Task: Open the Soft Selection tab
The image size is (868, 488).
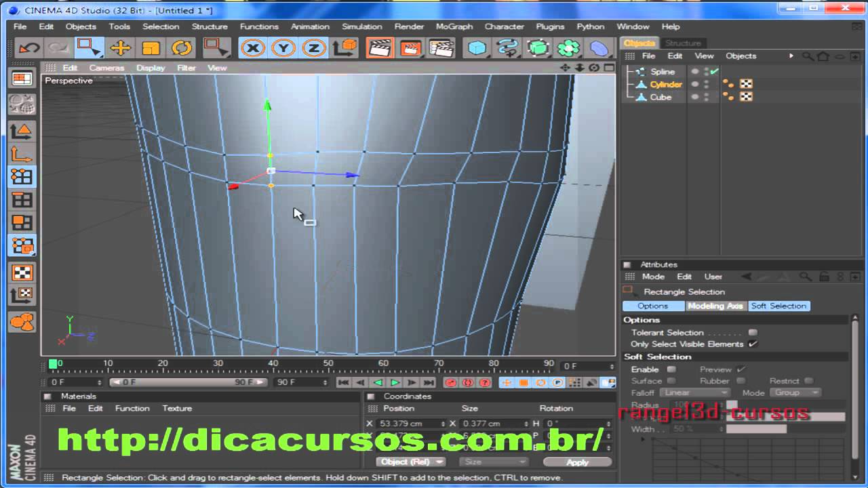Action: 778,306
